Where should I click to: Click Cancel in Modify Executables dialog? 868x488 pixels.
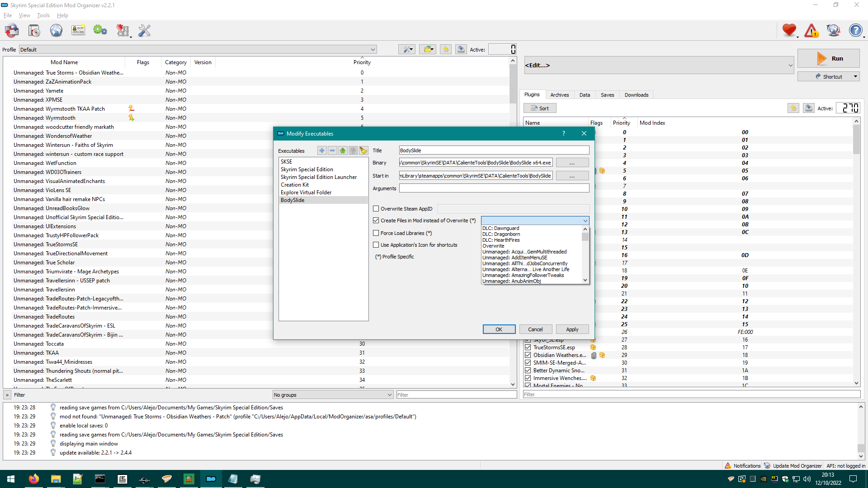536,329
